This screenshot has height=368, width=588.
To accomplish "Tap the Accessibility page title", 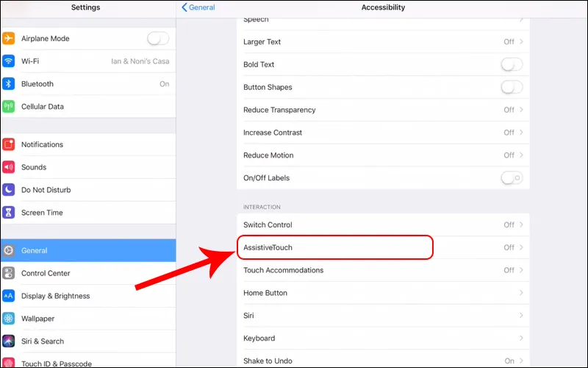I will coord(383,7).
